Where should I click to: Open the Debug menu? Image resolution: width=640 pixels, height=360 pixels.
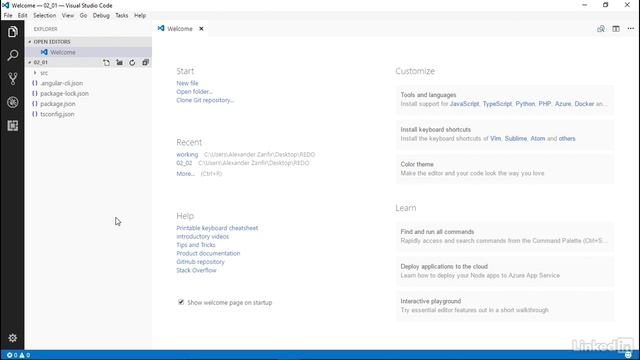point(101,16)
